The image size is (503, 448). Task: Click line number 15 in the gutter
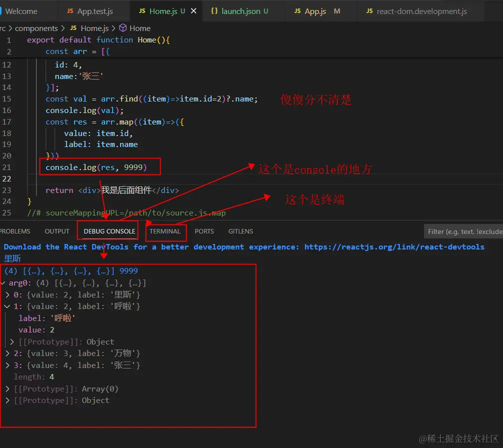point(7,98)
